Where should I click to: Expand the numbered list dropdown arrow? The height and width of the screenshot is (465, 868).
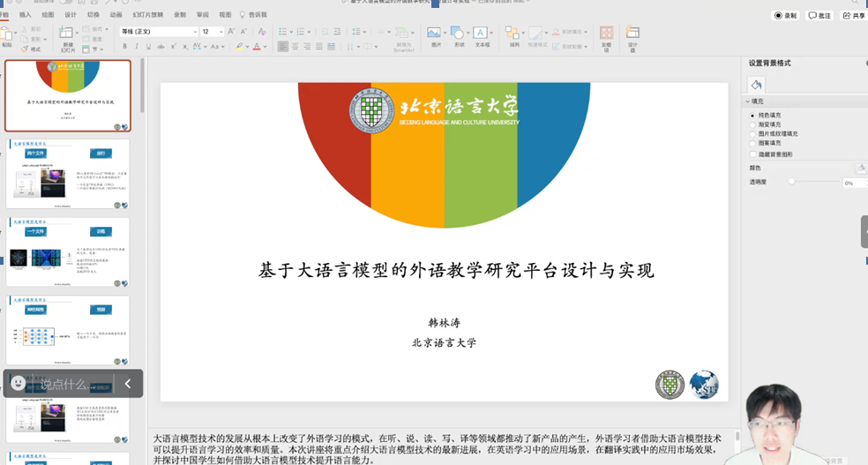pos(309,32)
